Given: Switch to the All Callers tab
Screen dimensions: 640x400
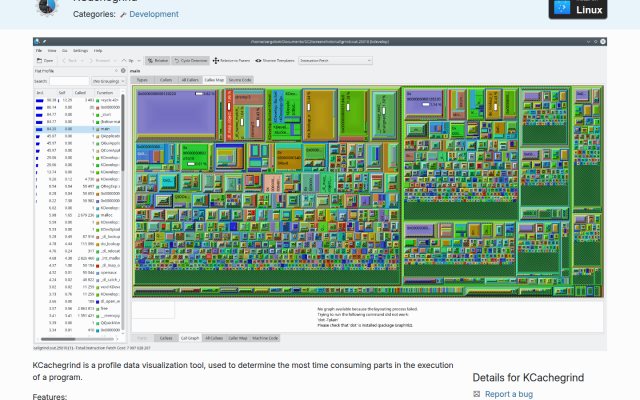Looking at the screenshot, I should coord(190,80).
